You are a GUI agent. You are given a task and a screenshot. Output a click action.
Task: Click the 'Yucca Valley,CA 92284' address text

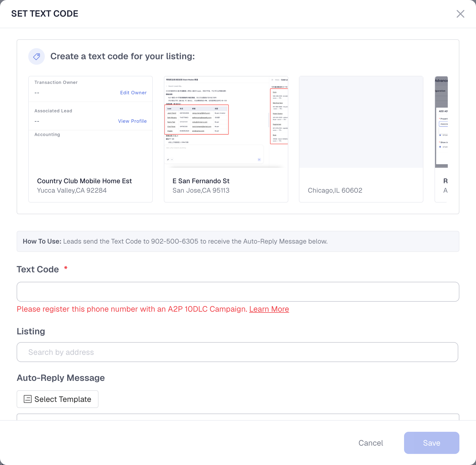72,190
